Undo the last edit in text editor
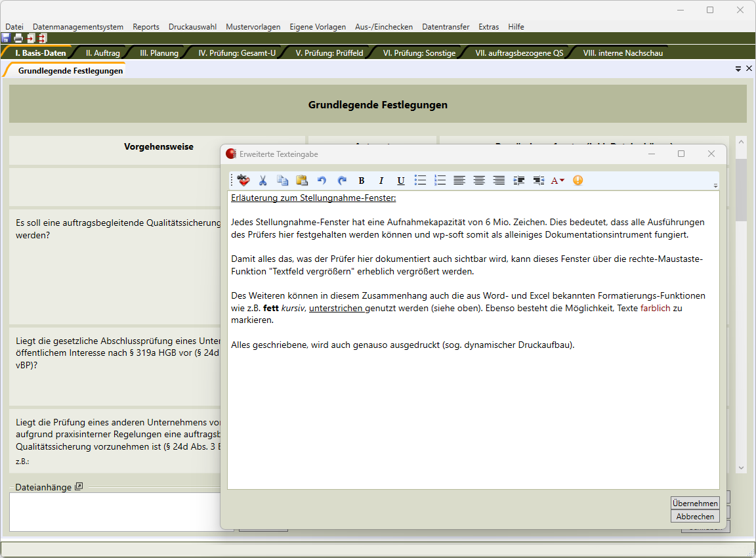This screenshot has height=558, width=756. [x=322, y=181]
